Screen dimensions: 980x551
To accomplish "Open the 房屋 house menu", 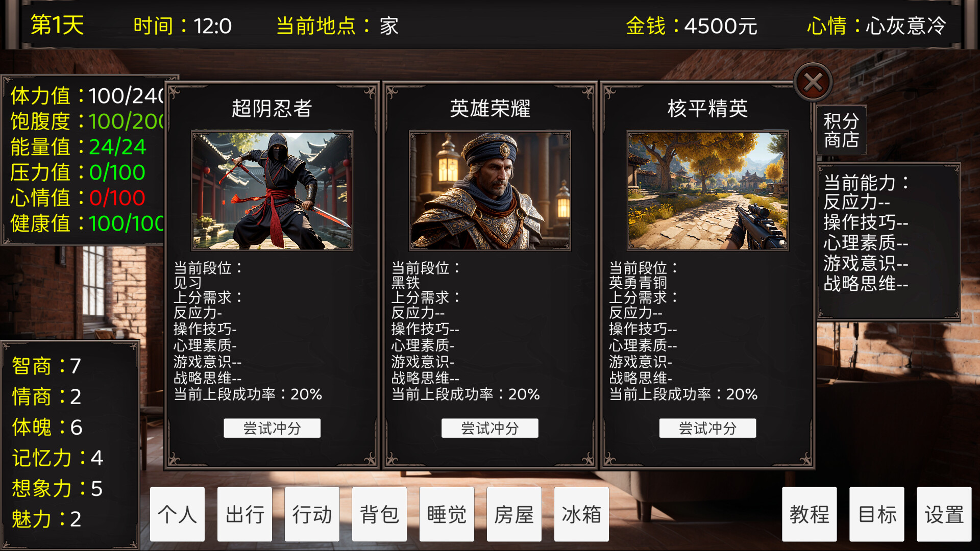I will pyautogui.click(x=514, y=514).
